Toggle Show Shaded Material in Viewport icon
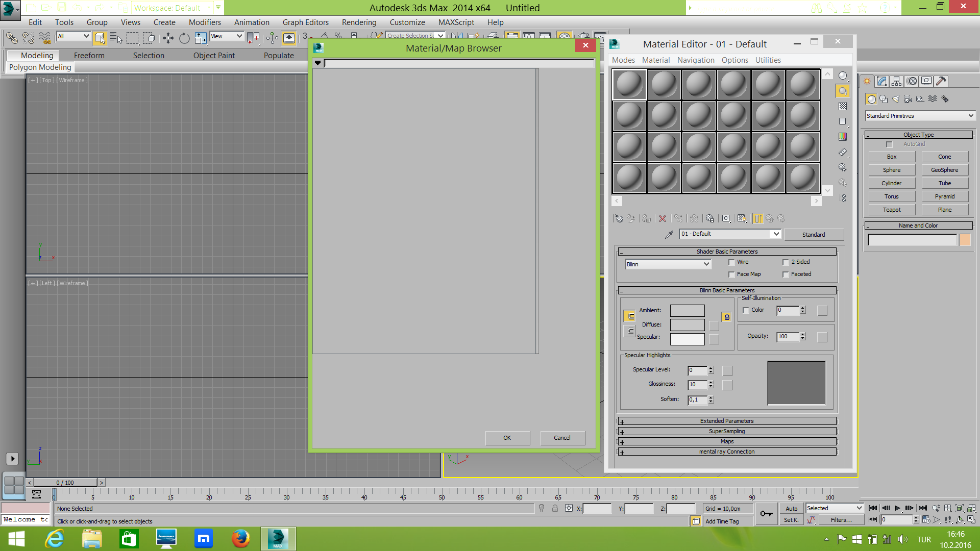Image resolution: width=980 pixels, height=551 pixels. click(742, 218)
